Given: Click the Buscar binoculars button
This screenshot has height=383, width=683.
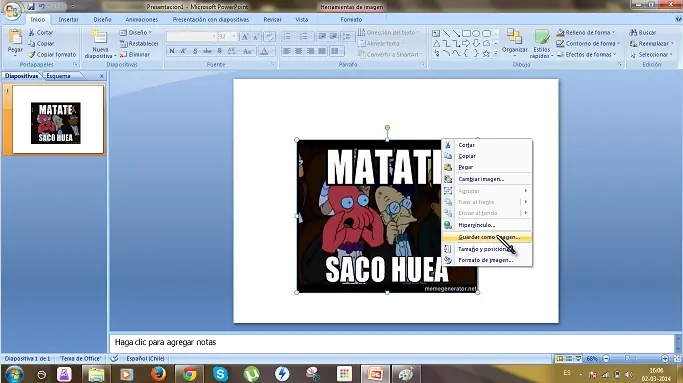Looking at the screenshot, I should click(643, 32).
